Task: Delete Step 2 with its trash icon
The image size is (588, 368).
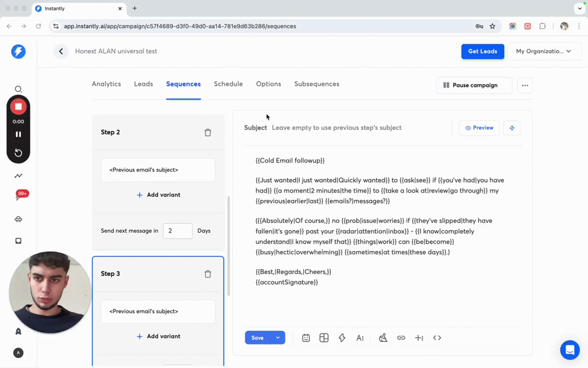Action: pos(208,132)
